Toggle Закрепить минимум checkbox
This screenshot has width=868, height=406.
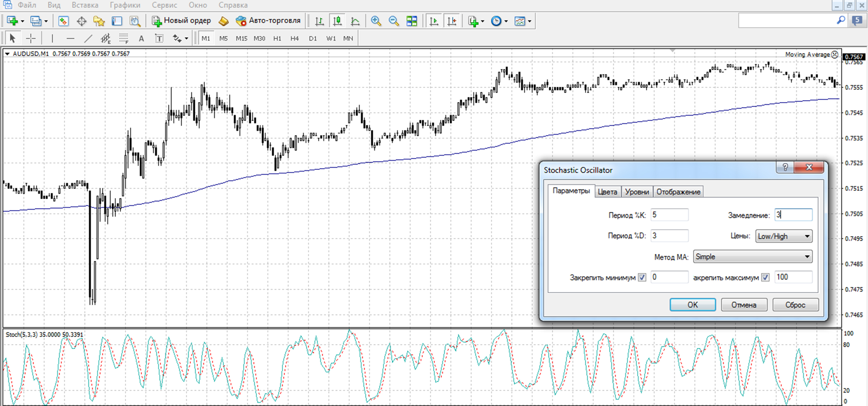642,277
